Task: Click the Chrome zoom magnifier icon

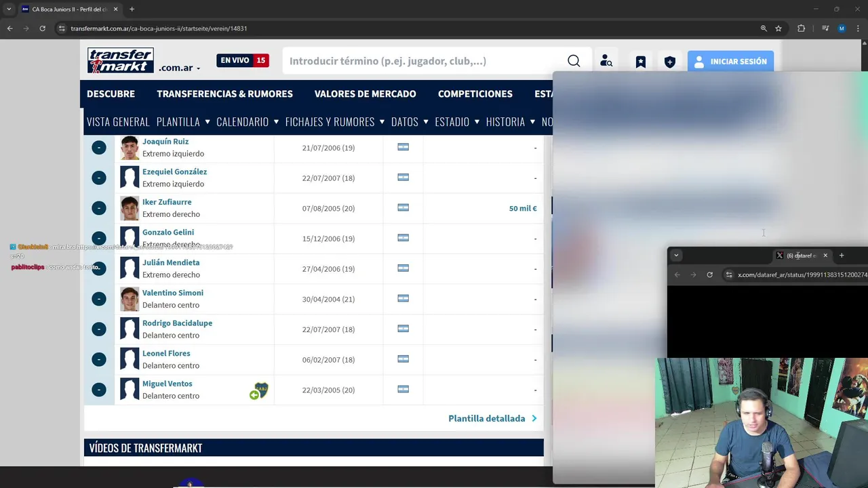Action: pyautogui.click(x=764, y=28)
